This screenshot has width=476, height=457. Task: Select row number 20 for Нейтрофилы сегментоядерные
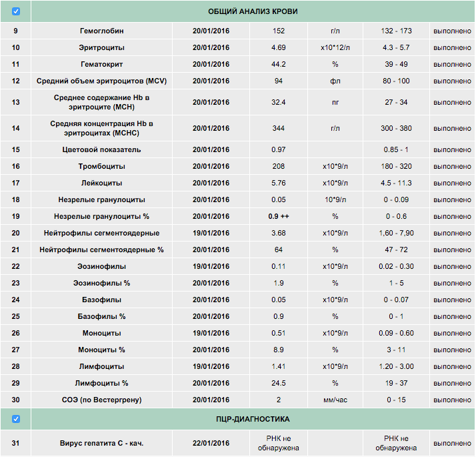[x=16, y=233]
